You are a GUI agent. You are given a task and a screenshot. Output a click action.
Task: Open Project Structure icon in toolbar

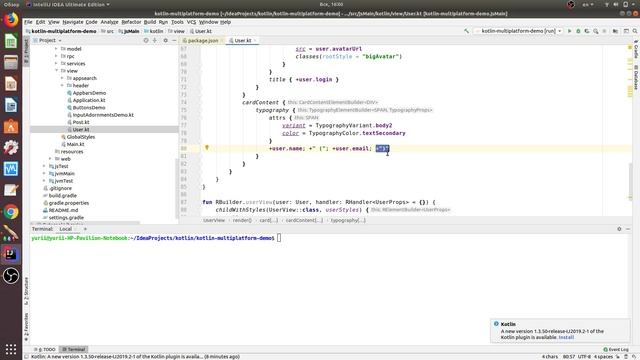click(615, 31)
